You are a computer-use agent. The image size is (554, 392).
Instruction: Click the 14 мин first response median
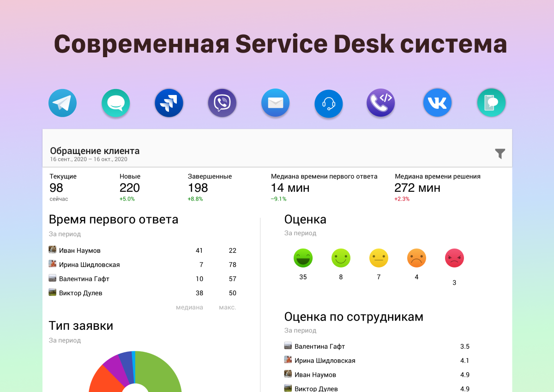click(290, 188)
